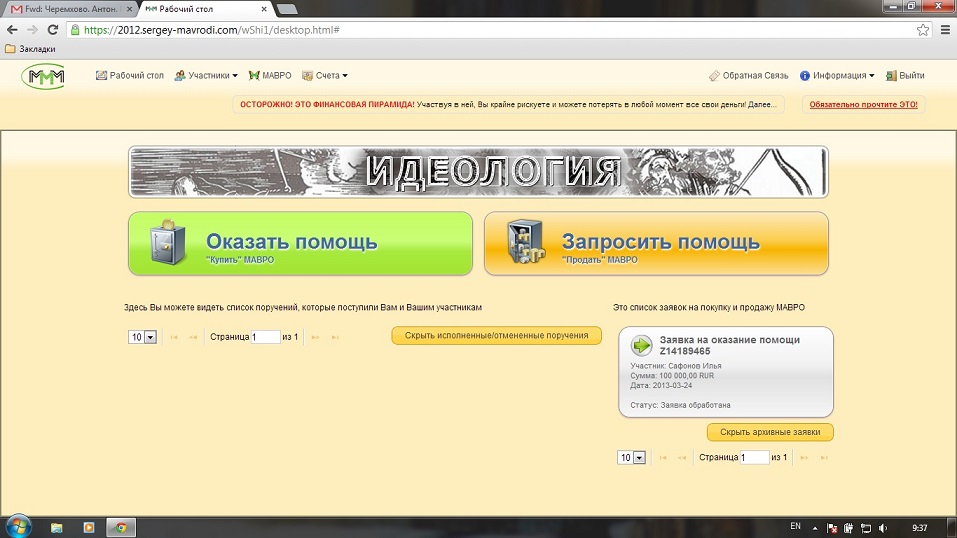This screenshot has height=538, width=957.
Task: Go to previous page in поручения pager
Action: pyautogui.click(x=193, y=337)
